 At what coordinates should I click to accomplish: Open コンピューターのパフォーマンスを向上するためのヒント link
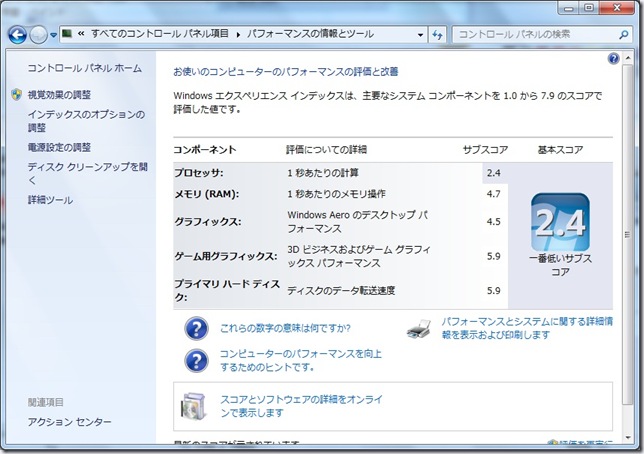(x=301, y=360)
